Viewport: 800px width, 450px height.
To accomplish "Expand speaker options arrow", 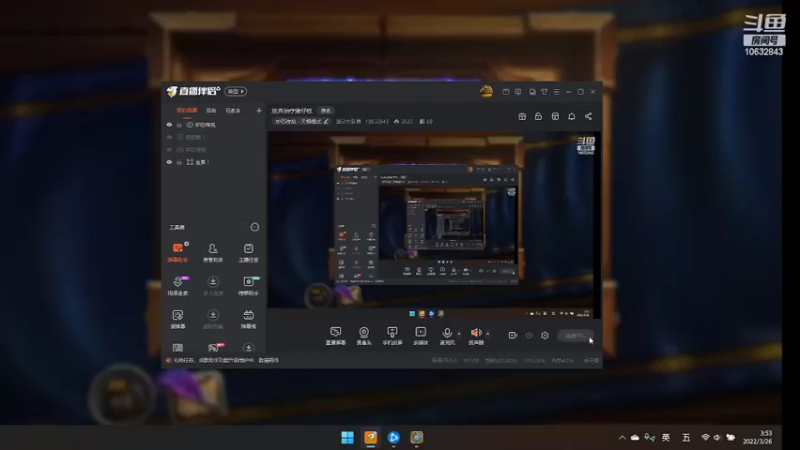I will [488, 334].
